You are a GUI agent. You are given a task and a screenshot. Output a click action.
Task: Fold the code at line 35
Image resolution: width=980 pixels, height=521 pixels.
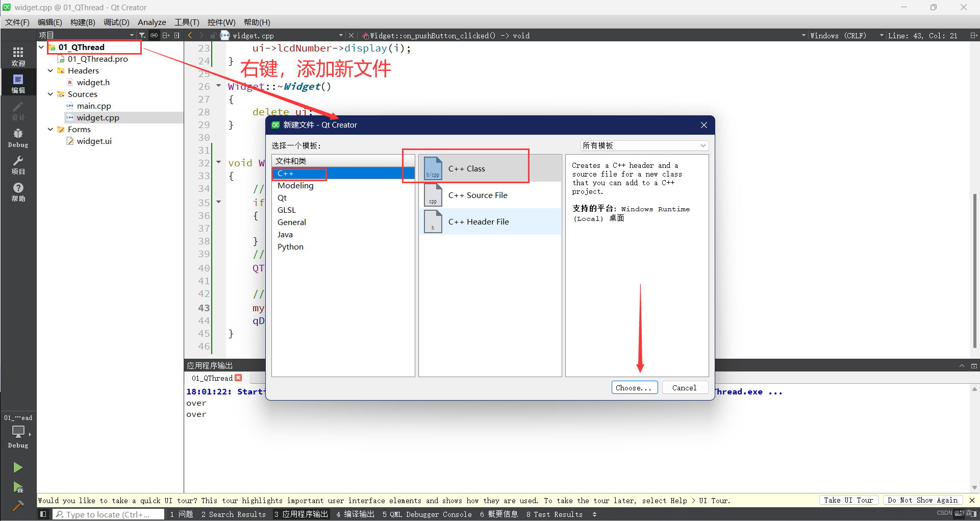tap(218, 202)
